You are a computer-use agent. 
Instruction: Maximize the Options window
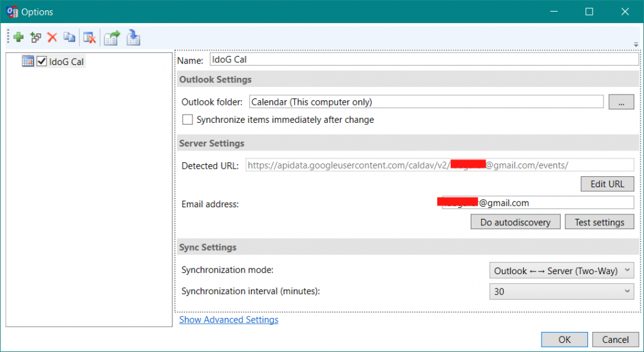click(589, 12)
